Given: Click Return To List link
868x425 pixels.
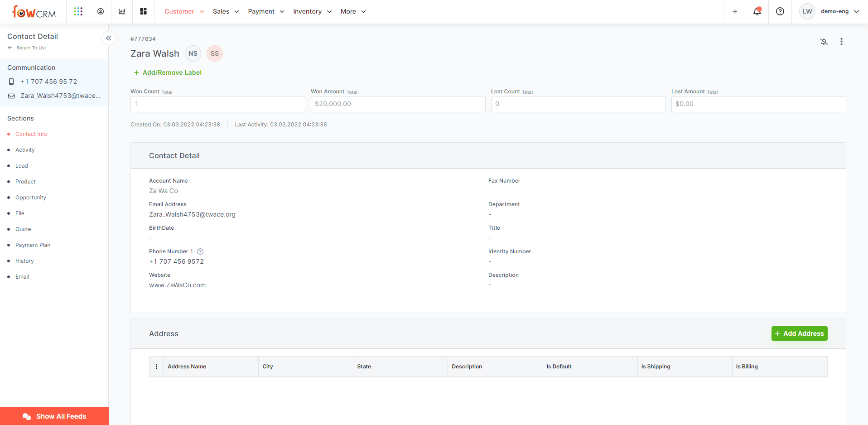Looking at the screenshot, I should point(31,48).
